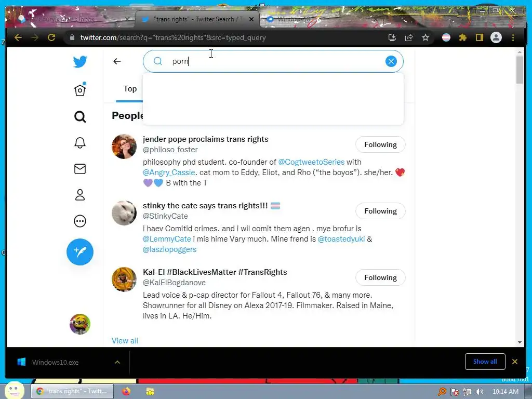Click the browser forward arrow

pos(35,37)
